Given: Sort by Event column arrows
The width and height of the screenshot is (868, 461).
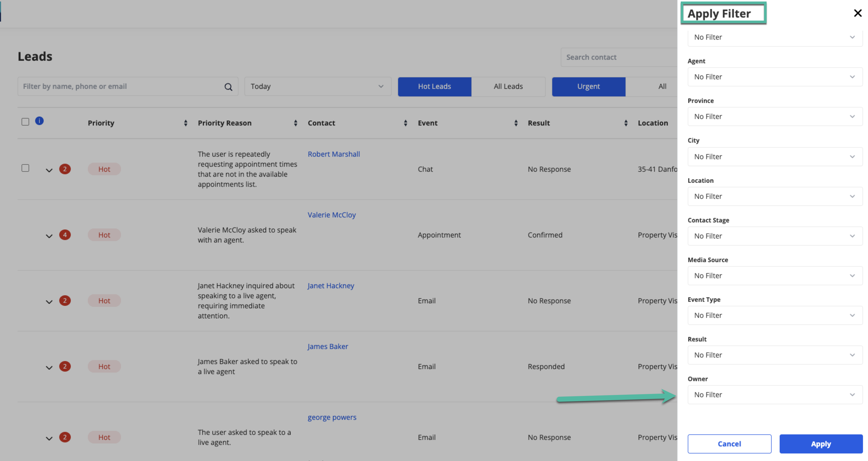Looking at the screenshot, I should (516, 123).
